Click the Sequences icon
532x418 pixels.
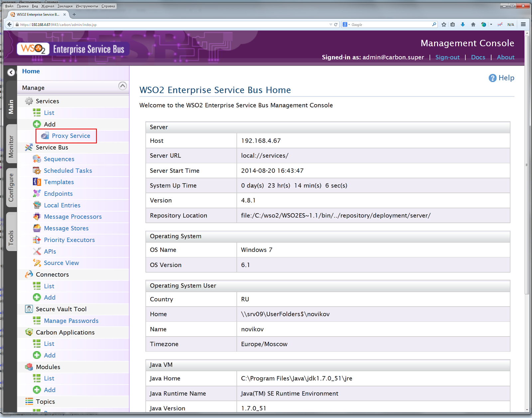tap(37, 159)
